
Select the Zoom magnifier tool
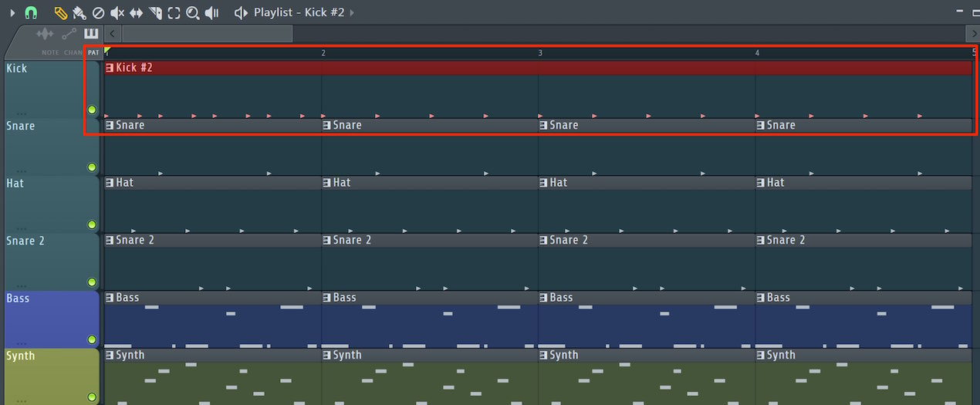coord(193,12)
